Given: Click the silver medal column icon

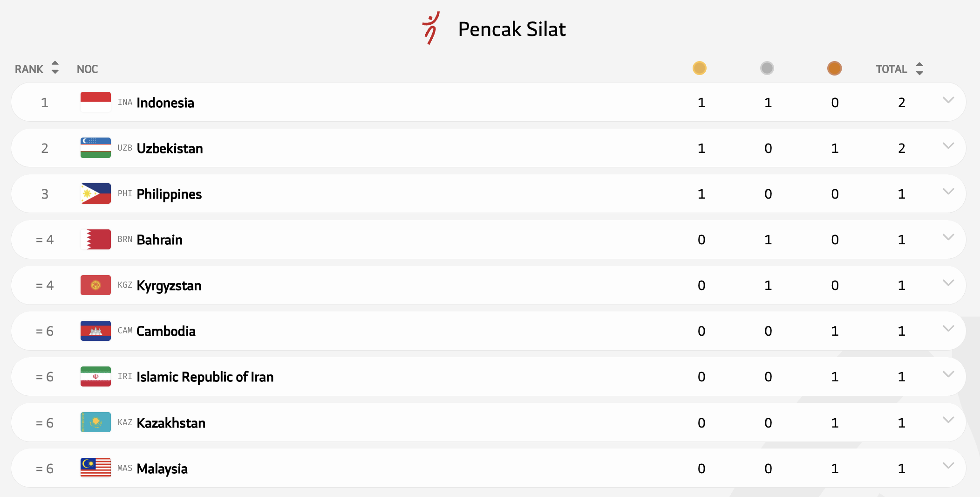Looking at the screenshot, I should coord(767,68).
